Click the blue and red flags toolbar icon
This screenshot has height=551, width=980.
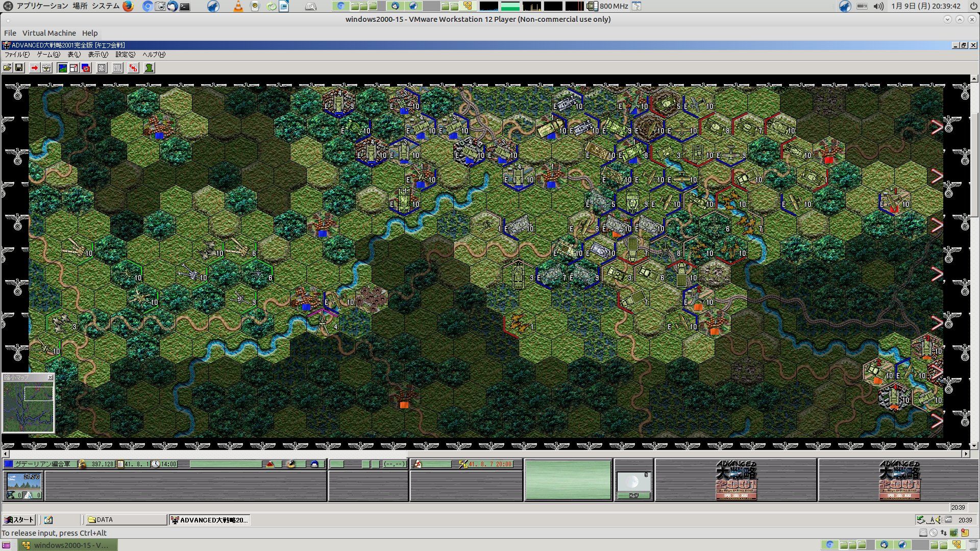coord(86,68)
